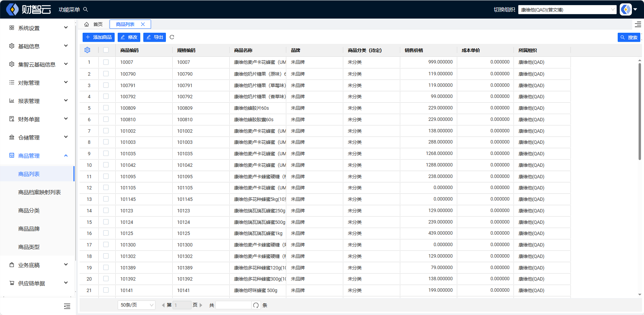Select the checkbox for product row 100790

[x=106, y=74]
